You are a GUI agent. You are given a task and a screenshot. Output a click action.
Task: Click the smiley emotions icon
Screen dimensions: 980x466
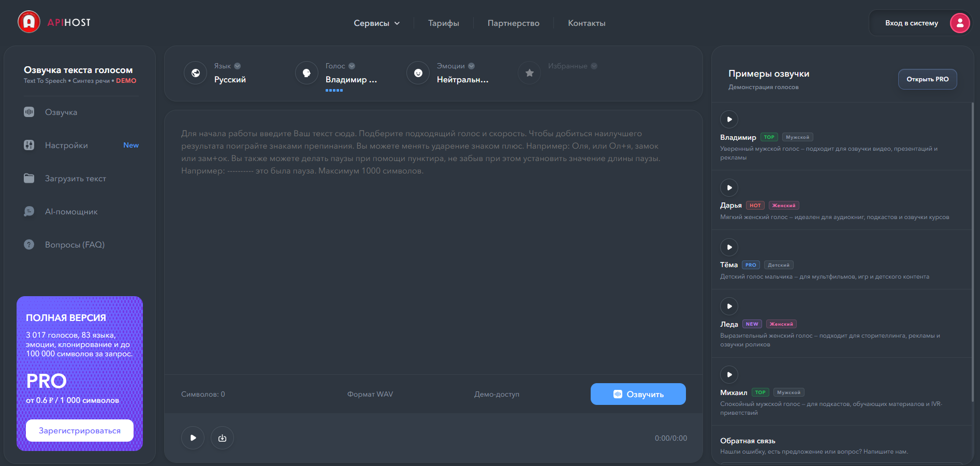tap(418, 73)
